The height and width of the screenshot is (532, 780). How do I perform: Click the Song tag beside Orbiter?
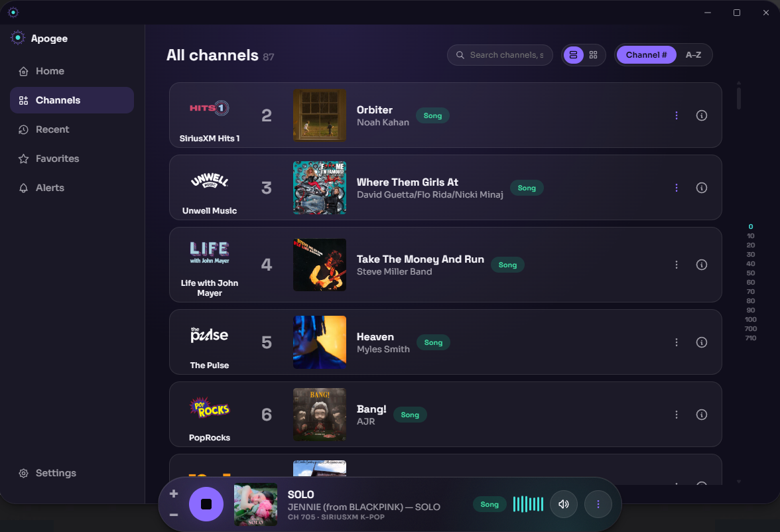(432, 115)
